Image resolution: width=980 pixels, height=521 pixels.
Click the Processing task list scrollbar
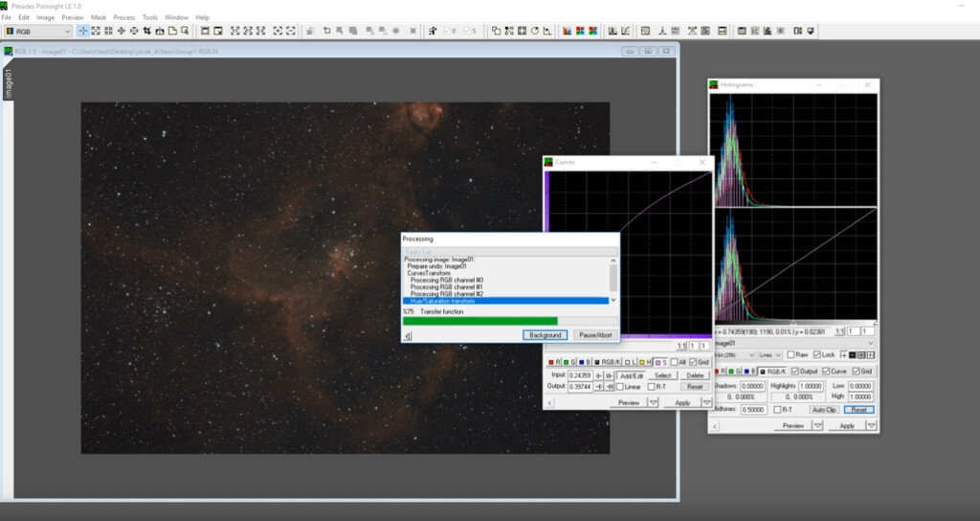pos(613,281)
